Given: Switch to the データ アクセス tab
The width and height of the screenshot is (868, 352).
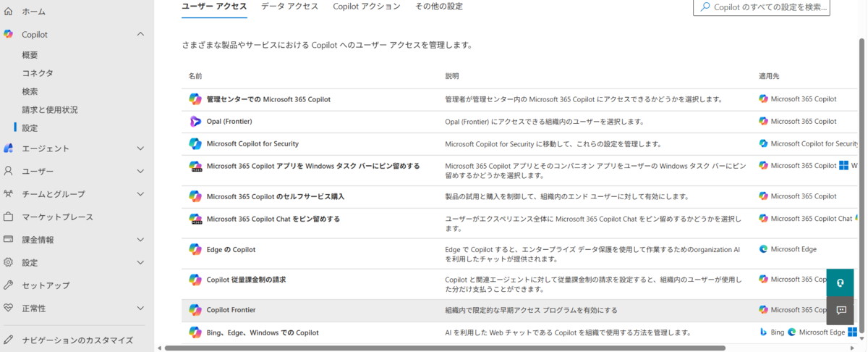Looking at the screenshot, I should pos(289,7).
